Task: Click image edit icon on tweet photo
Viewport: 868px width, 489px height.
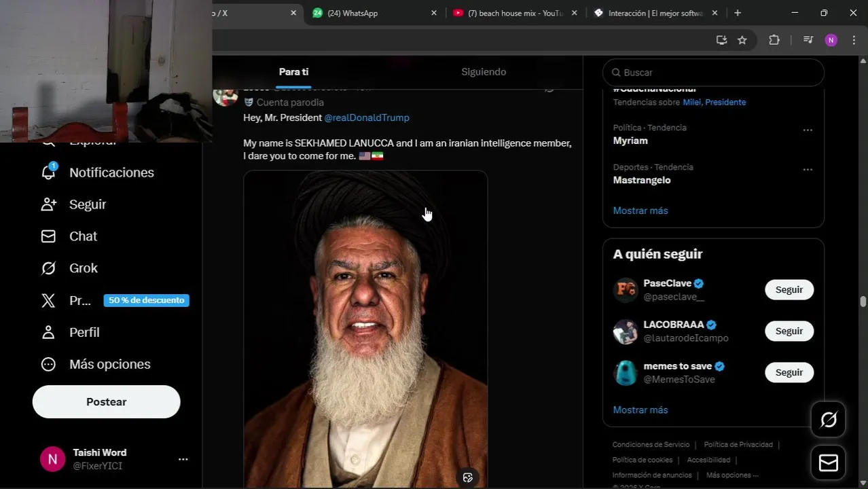Action: 468,477
